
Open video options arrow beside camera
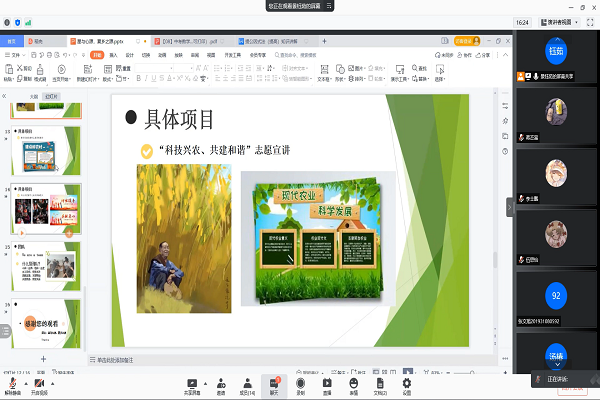click(52, 384)
